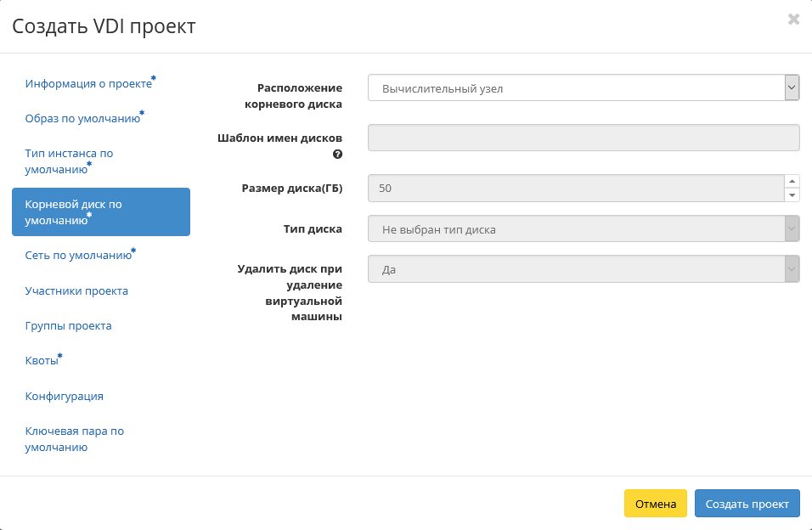Expand Удалить диск при удаление dropdown

(x=584, y=269)
